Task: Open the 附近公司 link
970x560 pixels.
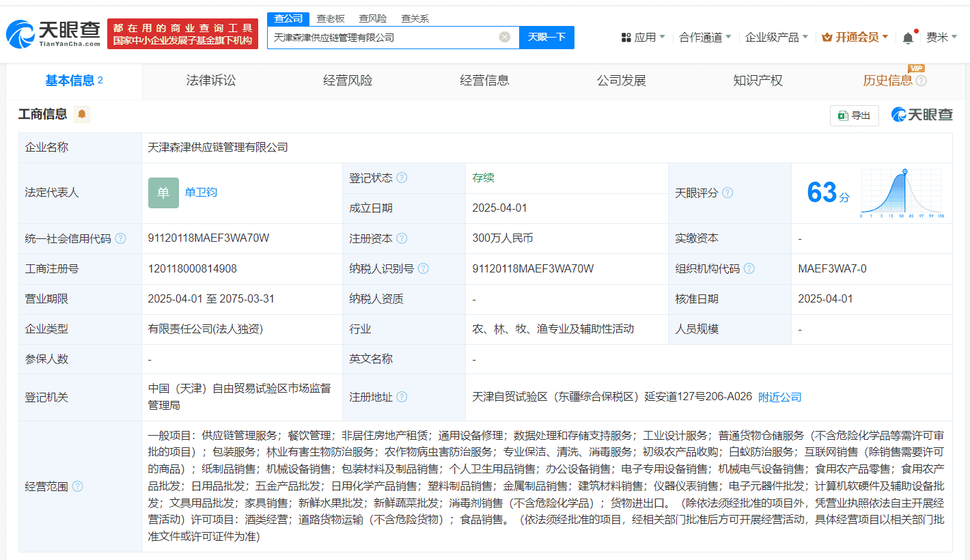Action: click(779, 397)
